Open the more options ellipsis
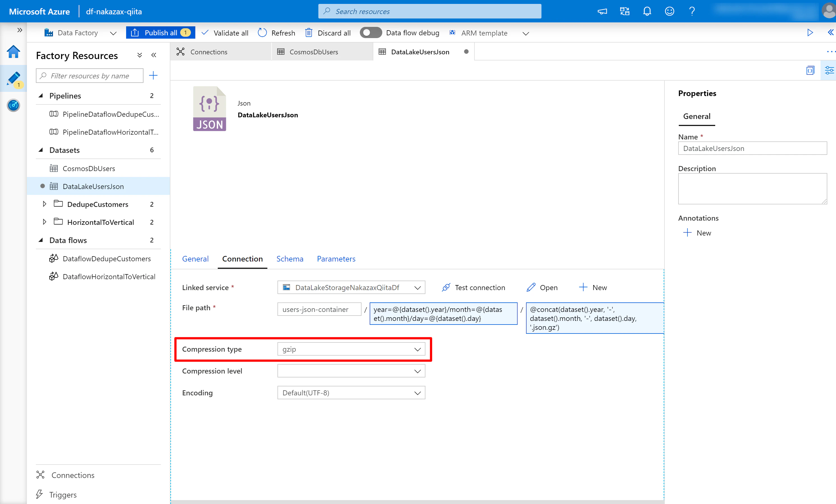 [831, 52]
